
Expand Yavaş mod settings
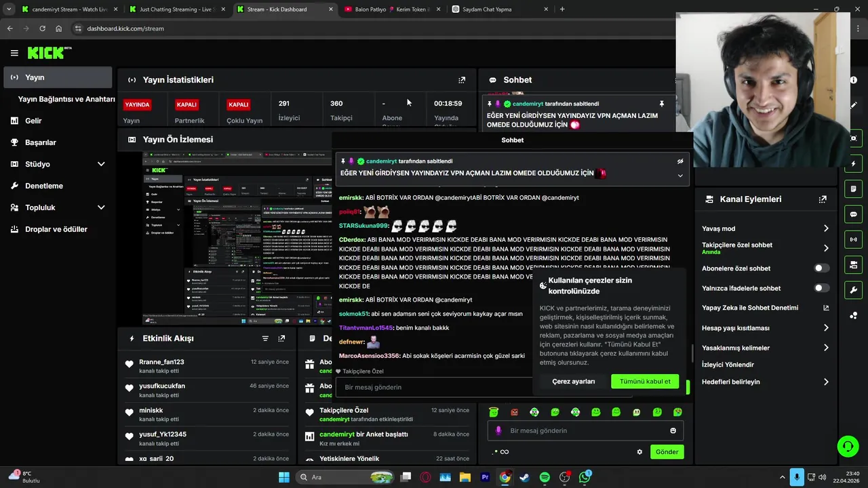click(x=826, y=228)
